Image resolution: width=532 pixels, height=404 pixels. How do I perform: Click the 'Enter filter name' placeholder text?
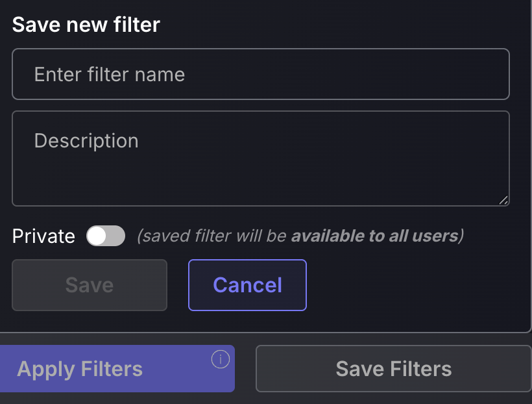click(x=110, y=75)
